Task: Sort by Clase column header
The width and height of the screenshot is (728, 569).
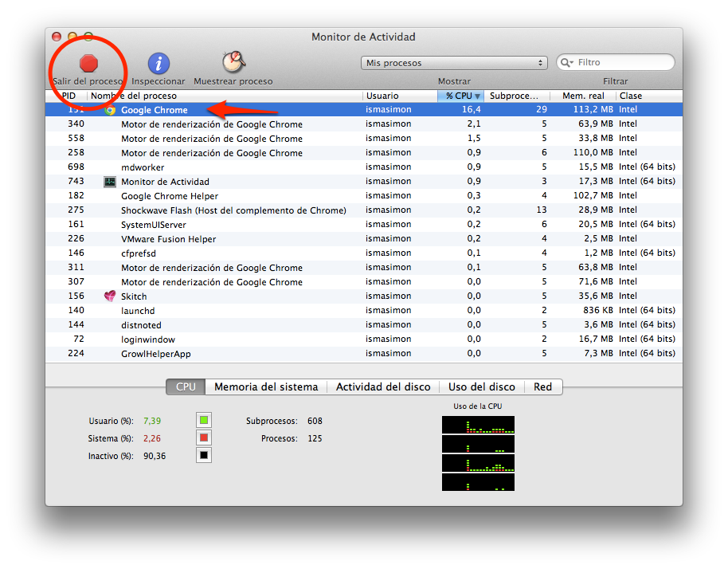Action: [x=649, y=96]
